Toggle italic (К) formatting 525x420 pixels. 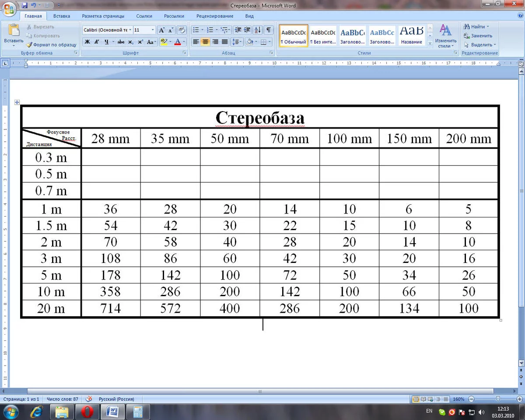[96, 42]
